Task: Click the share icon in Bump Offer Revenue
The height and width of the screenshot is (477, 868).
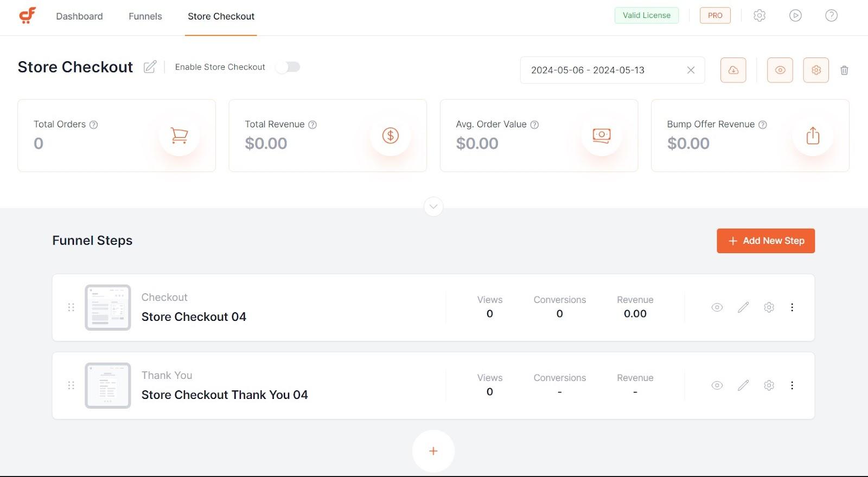Action: (813, 136)
